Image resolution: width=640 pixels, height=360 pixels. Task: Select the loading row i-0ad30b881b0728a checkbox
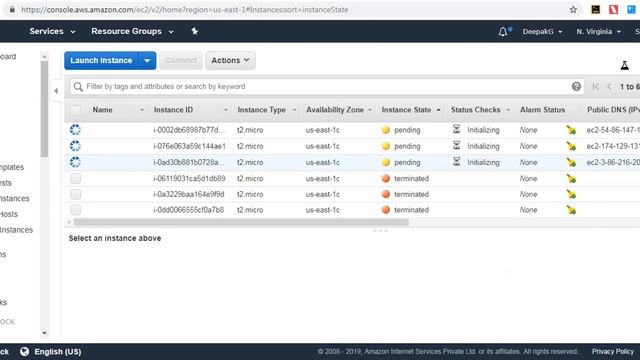75,162
